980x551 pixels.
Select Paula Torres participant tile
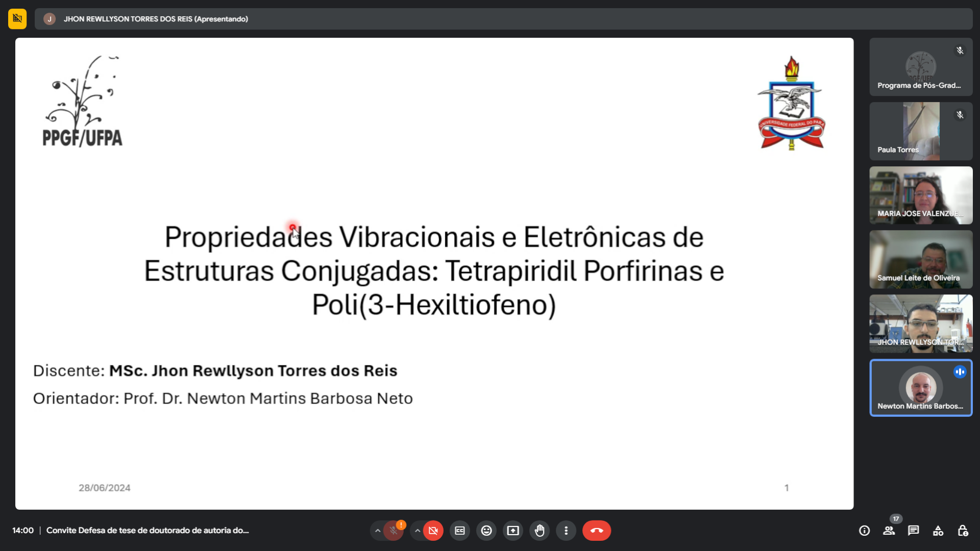pyautogui.click(x=921, y=131)
